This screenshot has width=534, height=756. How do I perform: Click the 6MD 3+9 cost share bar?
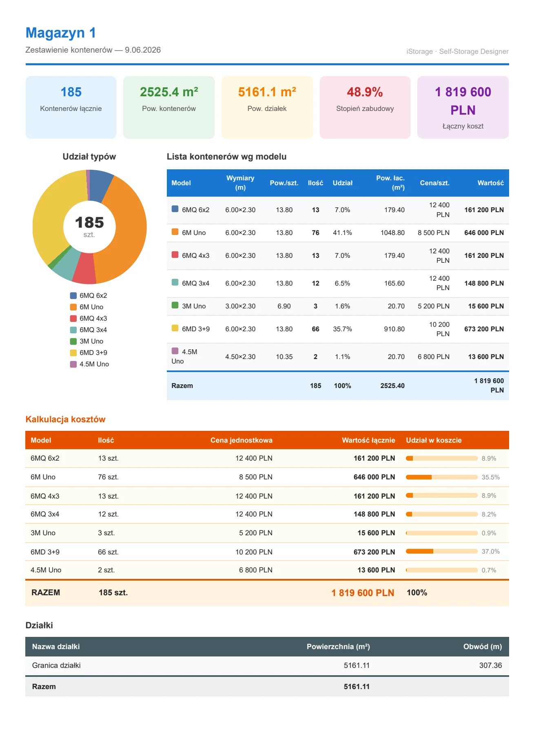click(x=442, y=551)
